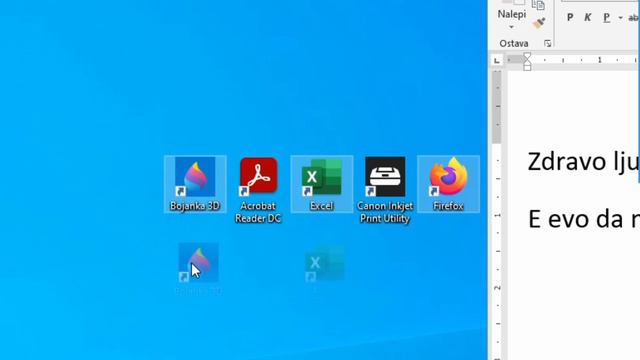Click the indent marker on horizontal ruler

527,61
